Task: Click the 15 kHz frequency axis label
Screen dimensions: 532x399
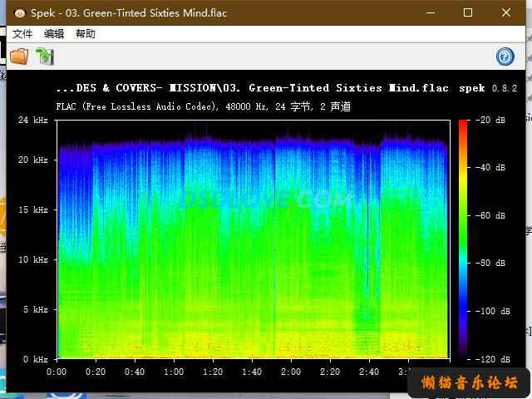Action: [33, 209]
